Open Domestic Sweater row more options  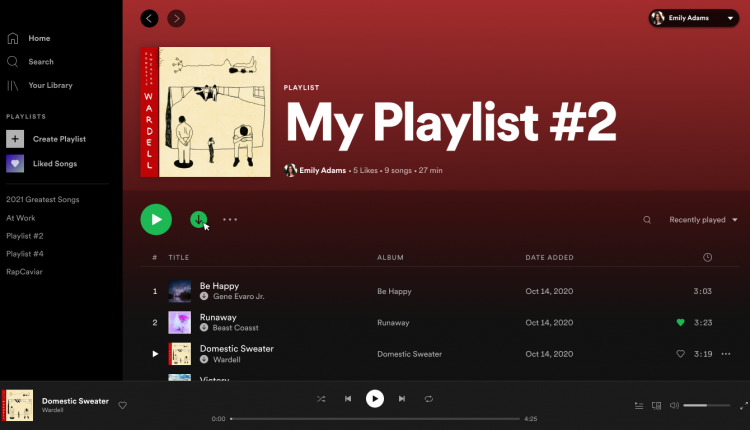726,354
